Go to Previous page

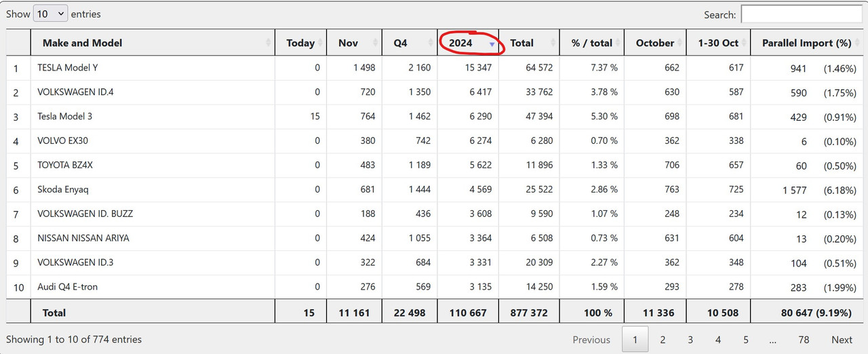[591, 340]
